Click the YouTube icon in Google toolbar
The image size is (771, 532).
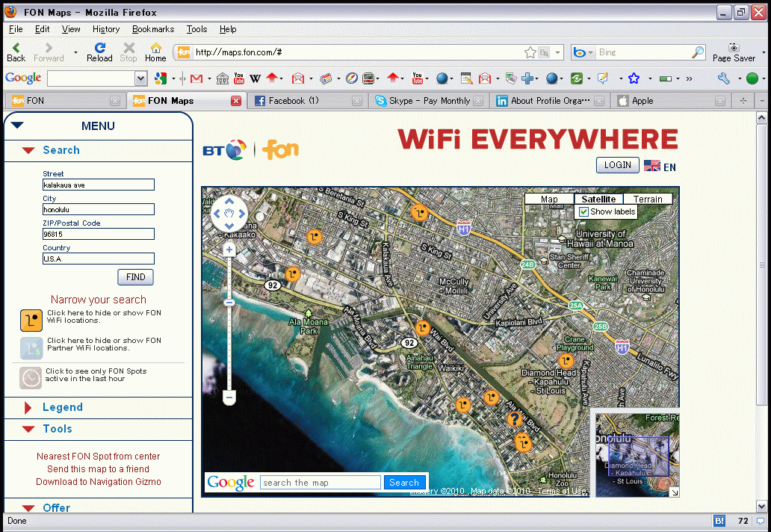coord(239,78)
